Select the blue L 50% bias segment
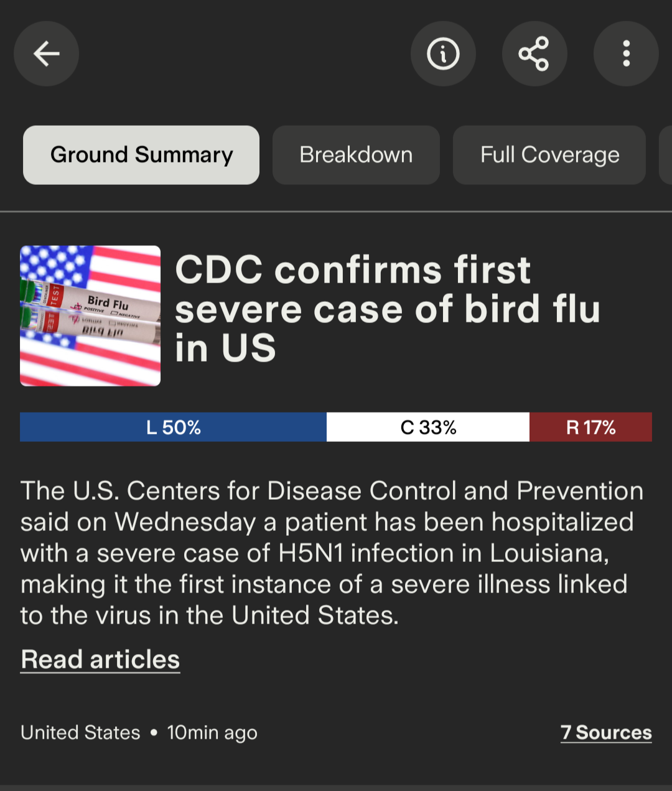The image size is (672, 791). 173,427
